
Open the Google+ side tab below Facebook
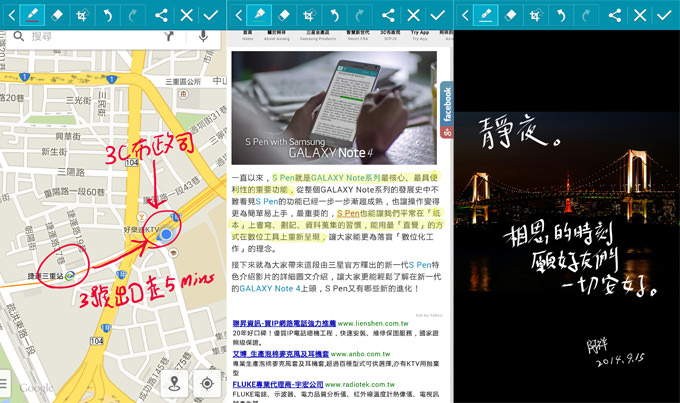click(x=446, y=132)
